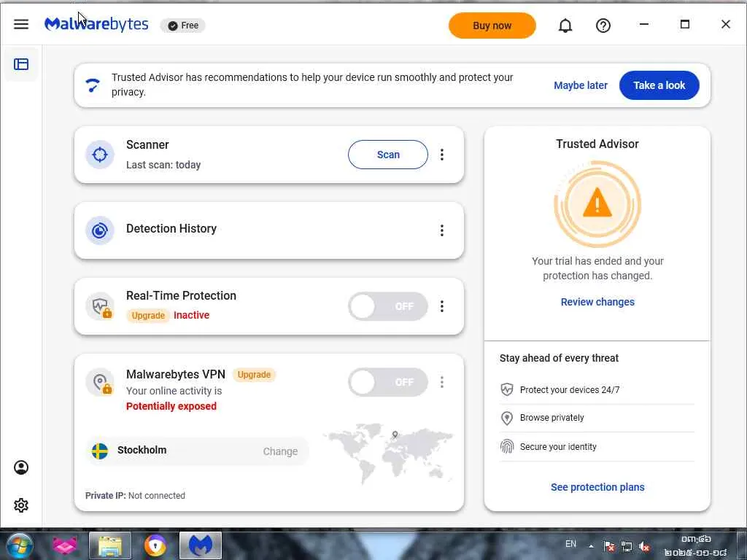
Task: Open the orange keyhole taskbar app
Action: point(155,545)
